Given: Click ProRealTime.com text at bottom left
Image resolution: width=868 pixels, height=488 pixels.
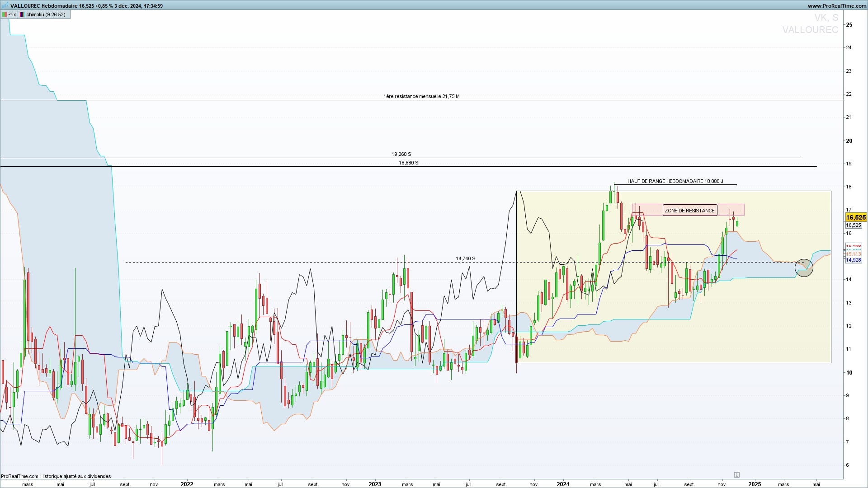Looking at the screenshot, I should point(19,476).
